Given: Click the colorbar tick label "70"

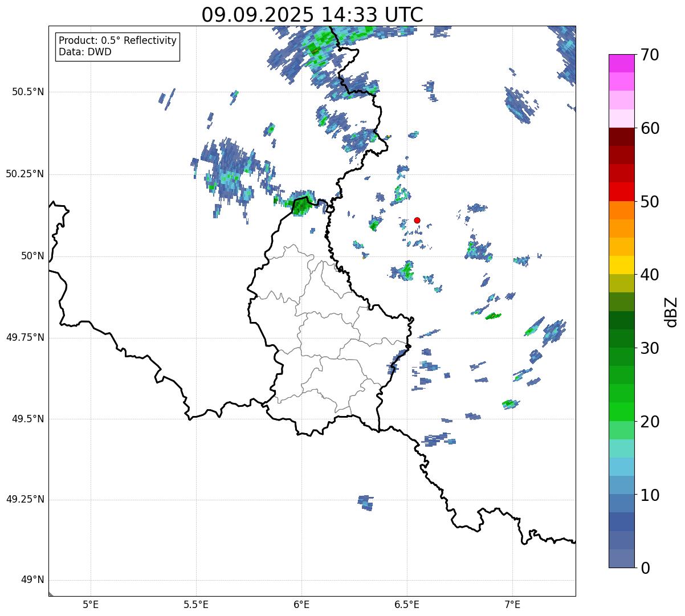Looking at the screenshot, I should [650, 55].
